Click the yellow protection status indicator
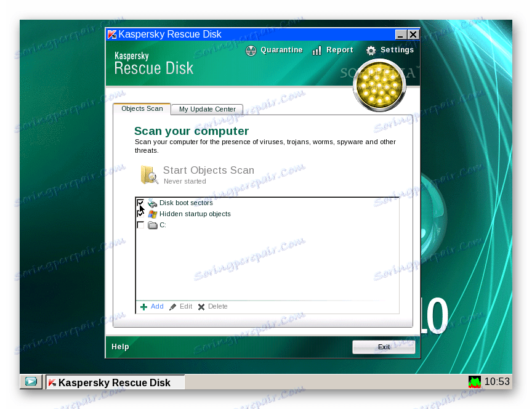The height and width of the screenshot is (409, 532). point(379,85)
